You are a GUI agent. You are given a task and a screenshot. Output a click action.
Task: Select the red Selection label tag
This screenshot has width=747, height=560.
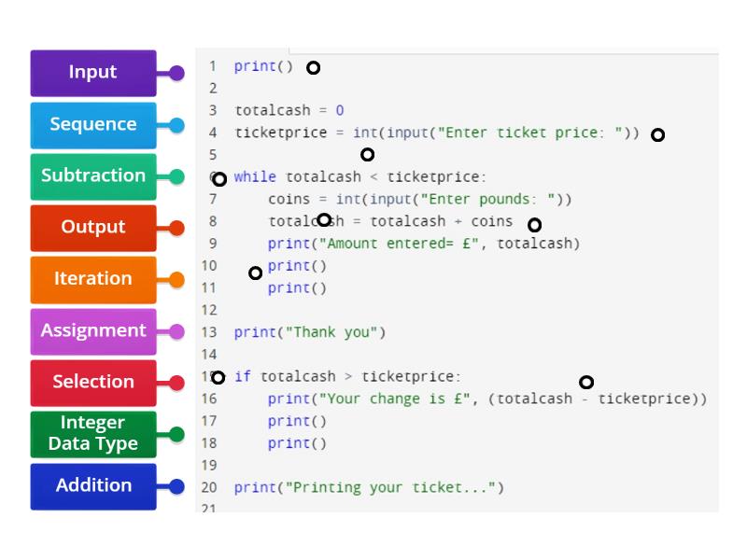pyautogui.click(x=93, y=382)
